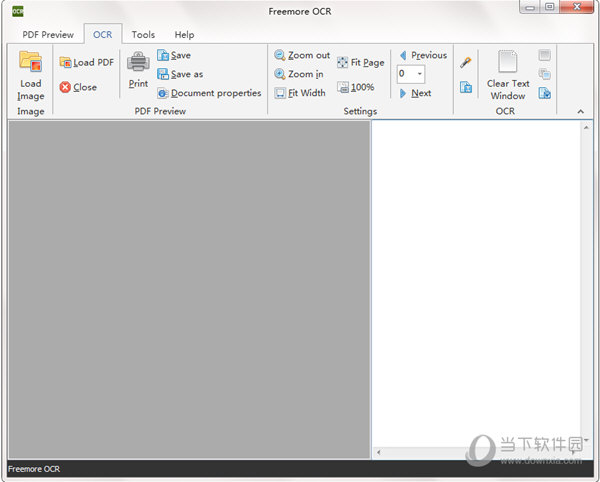The image size is (600, 482).
Task: Click the gray image preview area
Action: [189, 289]
